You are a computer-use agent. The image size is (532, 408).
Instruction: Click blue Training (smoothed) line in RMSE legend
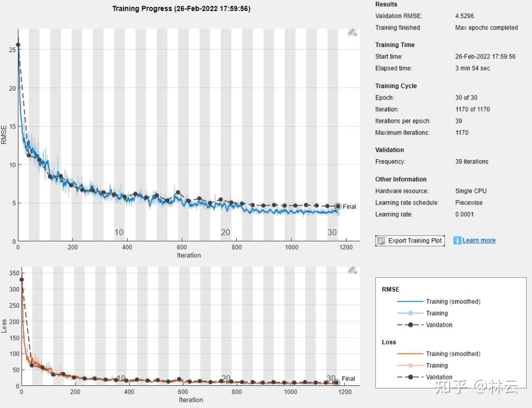pyautogui.click(x=410, y=302)
